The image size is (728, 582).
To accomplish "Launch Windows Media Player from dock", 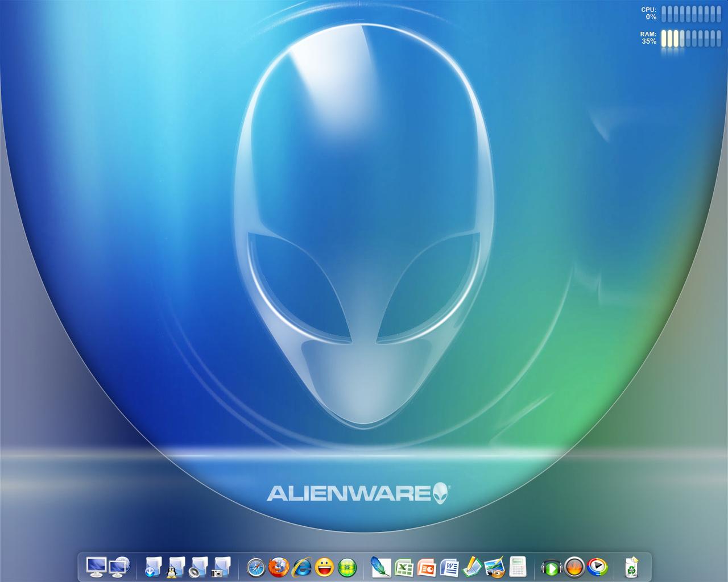I will 597,567.
